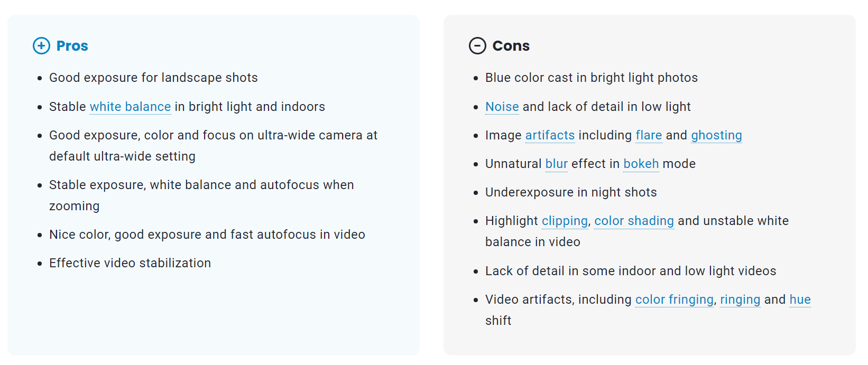
Task: Follow the 'color shading' link
Action: click(x=634, y=221)
